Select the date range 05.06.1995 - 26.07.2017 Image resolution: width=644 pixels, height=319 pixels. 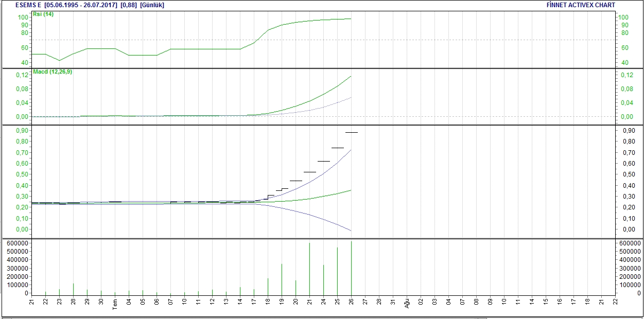[81, 5]
